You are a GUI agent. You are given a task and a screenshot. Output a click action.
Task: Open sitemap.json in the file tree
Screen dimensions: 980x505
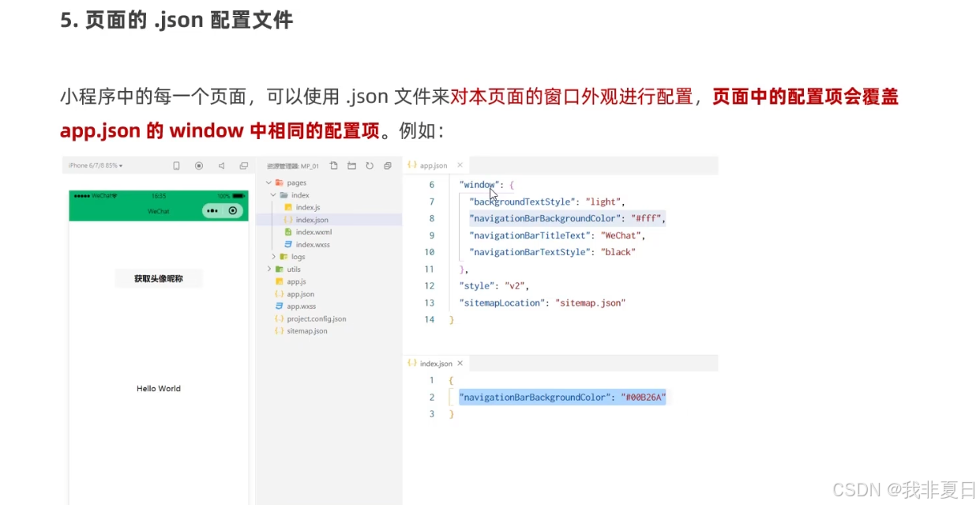306,331
